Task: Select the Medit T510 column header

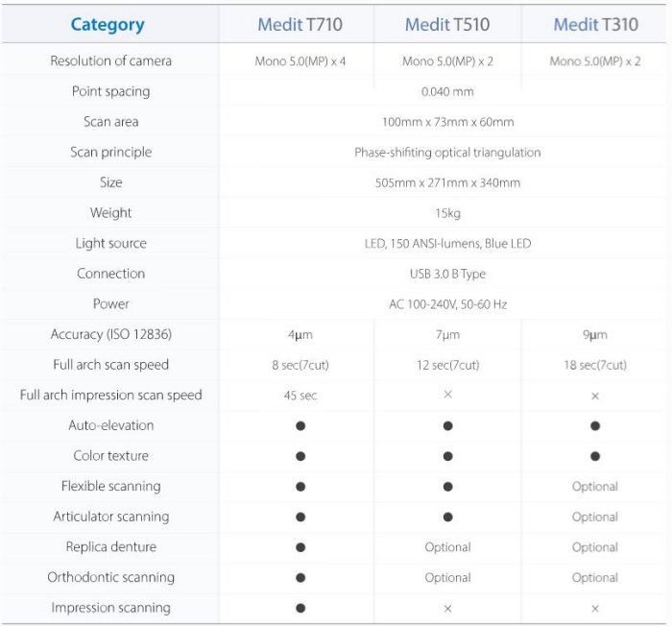Action: pos(447,25)
